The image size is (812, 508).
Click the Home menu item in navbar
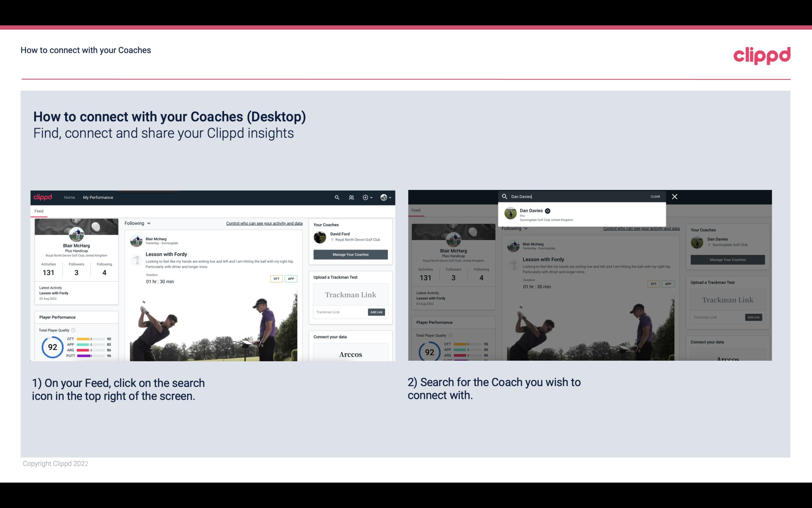point(69,197)
